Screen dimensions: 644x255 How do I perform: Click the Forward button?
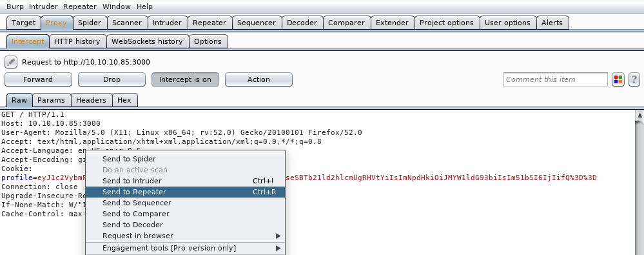38,79
